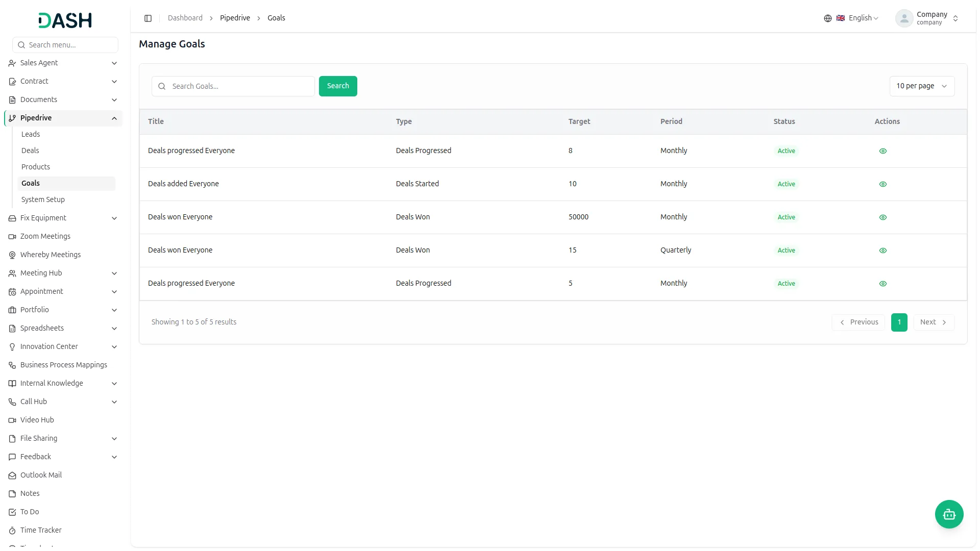Screen dimensions: 980x551
Task: Click the Zoom Meetings camera icon
Action: pos(12,237)
